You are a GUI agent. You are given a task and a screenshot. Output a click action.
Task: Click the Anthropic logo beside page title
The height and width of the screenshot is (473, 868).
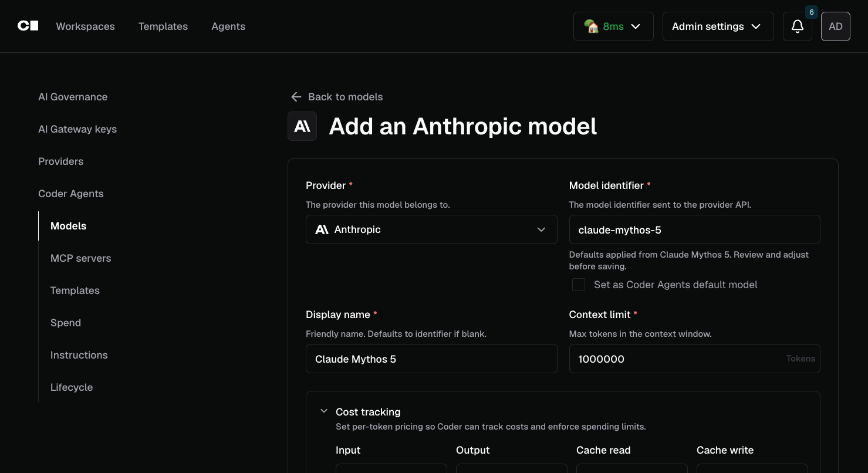coord(302,126)
